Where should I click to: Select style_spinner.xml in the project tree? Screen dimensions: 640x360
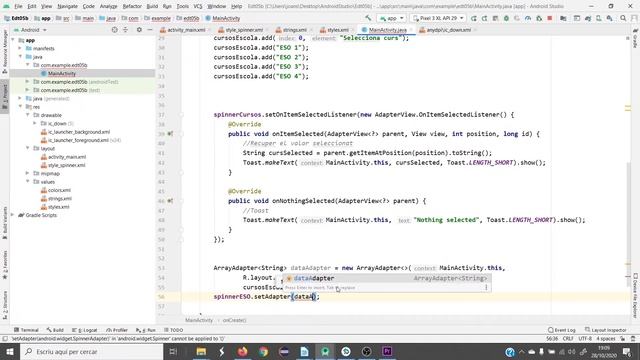[x=67, y=165]
